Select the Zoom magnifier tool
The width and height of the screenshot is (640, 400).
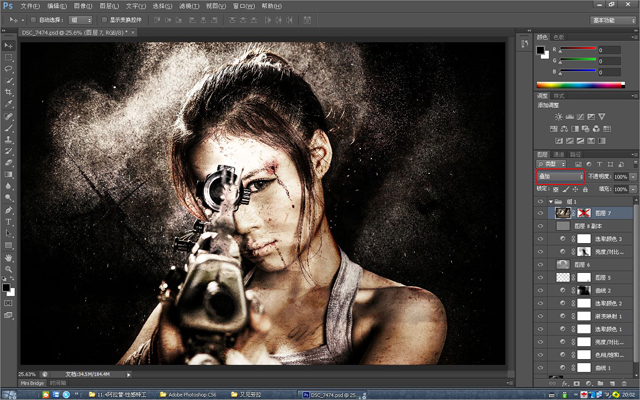(8, 268)
